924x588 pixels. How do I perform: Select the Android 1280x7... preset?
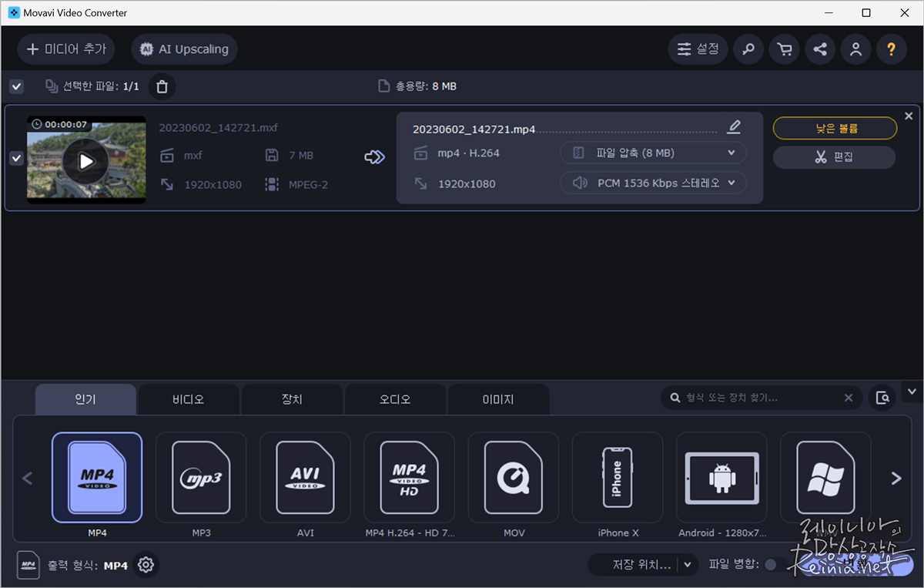(721, 478)
